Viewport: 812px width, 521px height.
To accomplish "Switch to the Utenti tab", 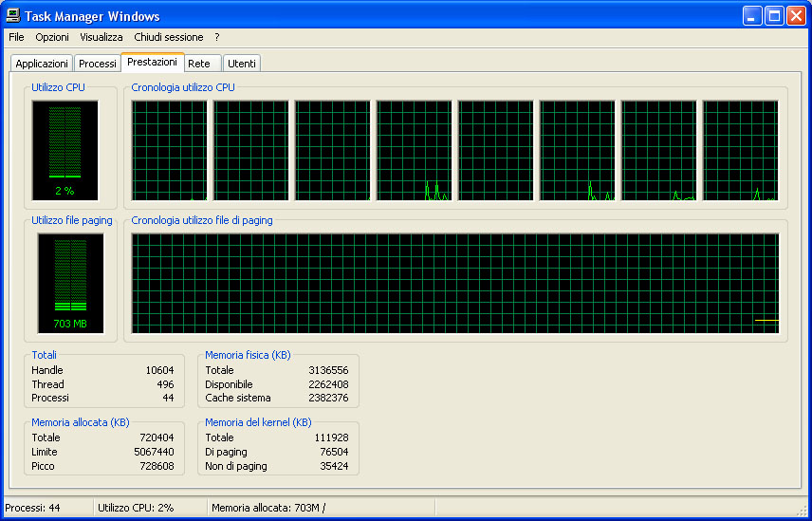I will point(242,64).
